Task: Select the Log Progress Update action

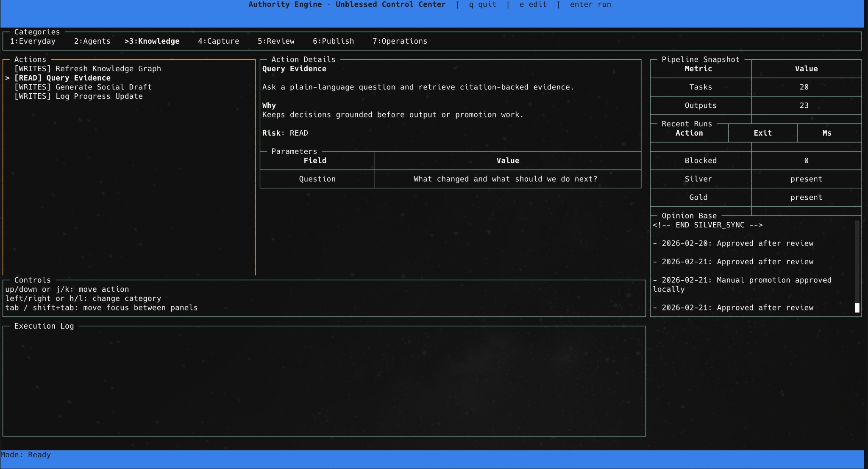Action: 78,96
